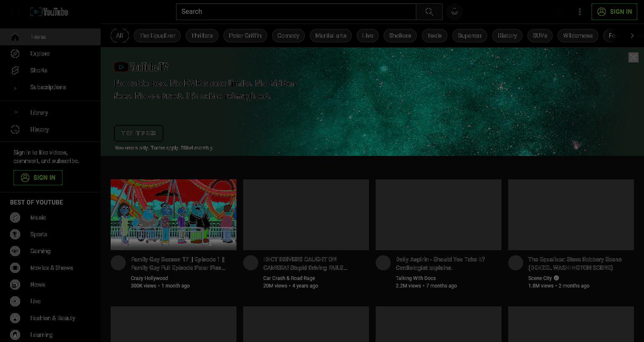Image resolution: width=644 pixels, height=342 pixels.
Task: Open the Car Crash & Road Rage avatar
Action: pos(251,263)
